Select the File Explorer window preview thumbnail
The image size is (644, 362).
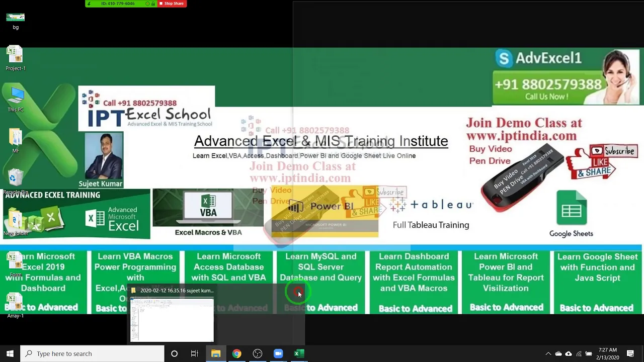tap(172, 320)
